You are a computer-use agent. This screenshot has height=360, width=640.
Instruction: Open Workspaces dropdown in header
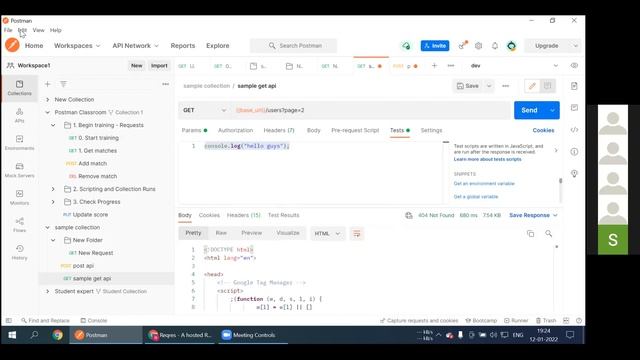click(x=77, y=46)
